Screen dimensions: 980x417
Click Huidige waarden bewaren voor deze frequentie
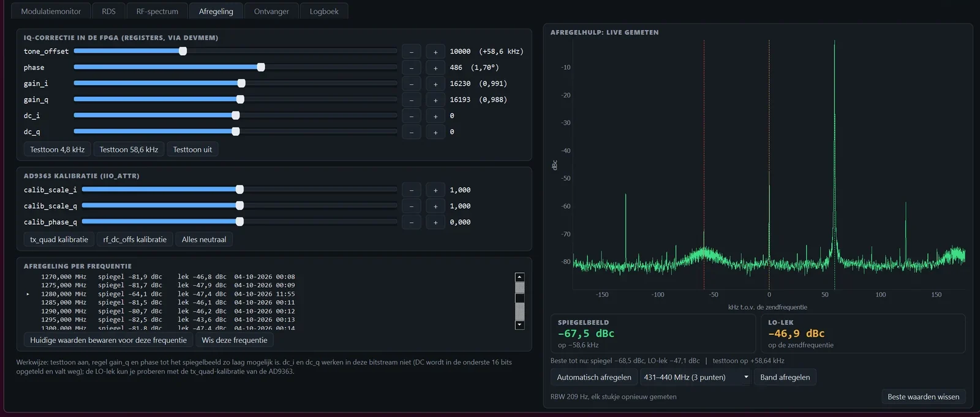(x=108, y=340)
